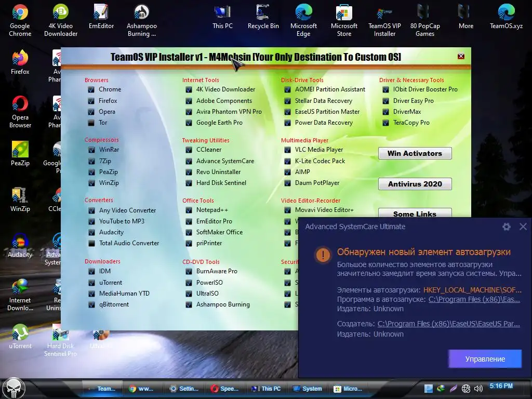Click the 5:16 PM clock
The width and height of the screenshot is (532, 399).
(501, 386)
